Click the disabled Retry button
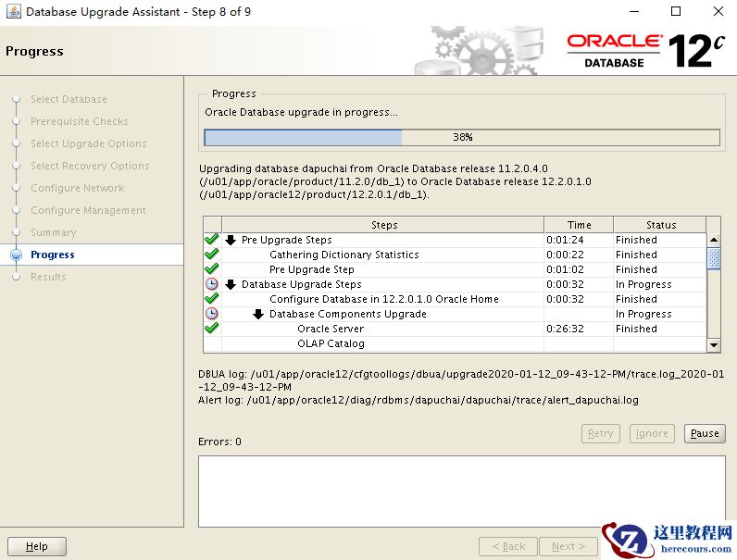Image resolution: width=737 pixels, height=560 pixels. coord(600,433)
